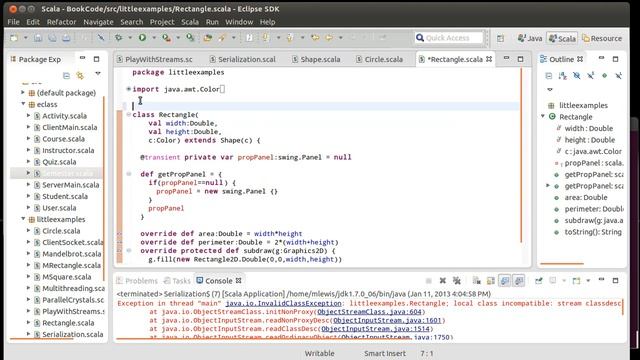
Task: Open the ObjectInputStream.java:1514 link
Action: coord(376,329)
